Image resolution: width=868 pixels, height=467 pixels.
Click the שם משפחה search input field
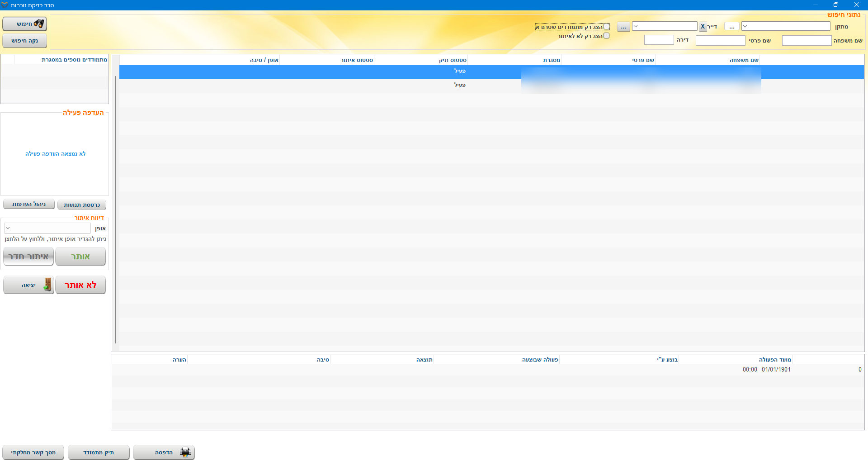click(807, 41)
